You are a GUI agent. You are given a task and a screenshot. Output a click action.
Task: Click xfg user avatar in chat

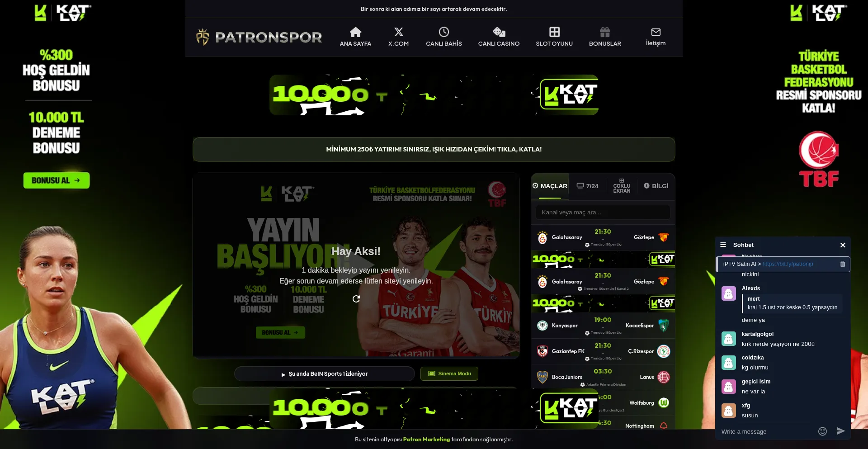click(728, 411)
